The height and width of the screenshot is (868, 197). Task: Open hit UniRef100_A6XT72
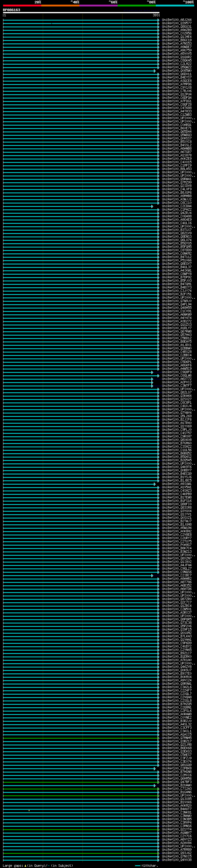click(177, 379)
